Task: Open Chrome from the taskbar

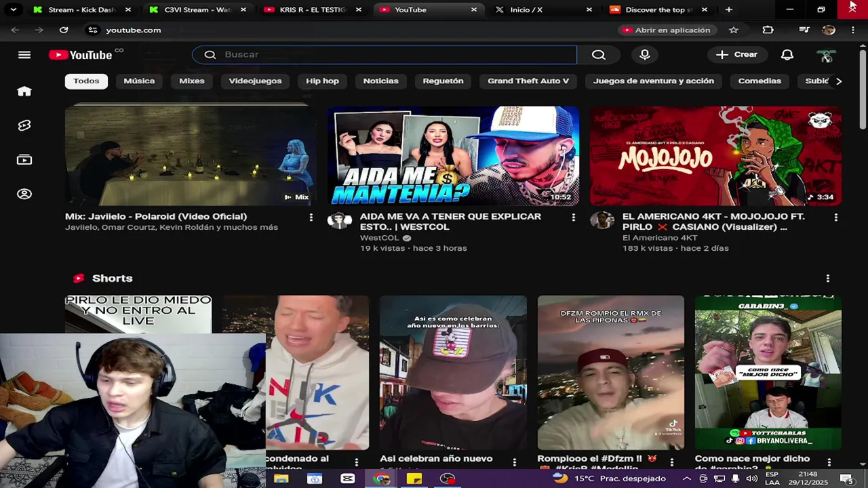Action: 381,479
